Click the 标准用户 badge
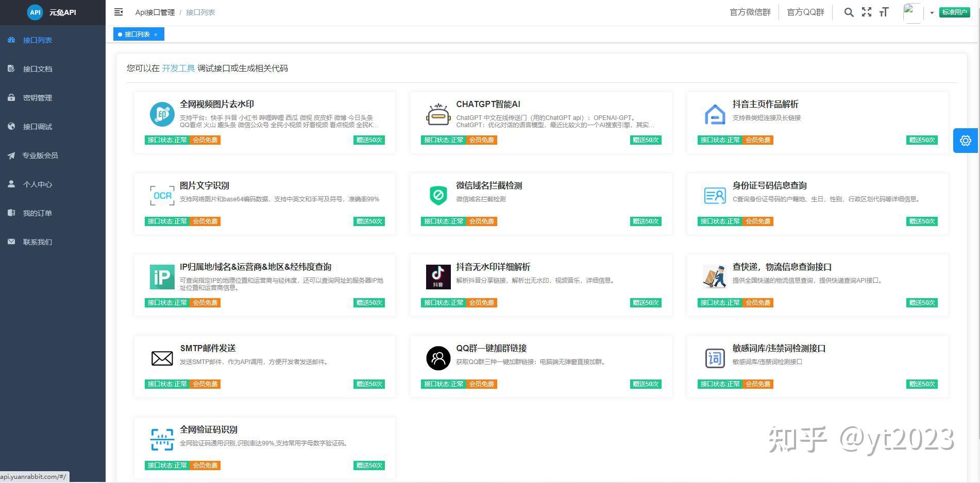980x483 pixels. [x=955, y=12]
